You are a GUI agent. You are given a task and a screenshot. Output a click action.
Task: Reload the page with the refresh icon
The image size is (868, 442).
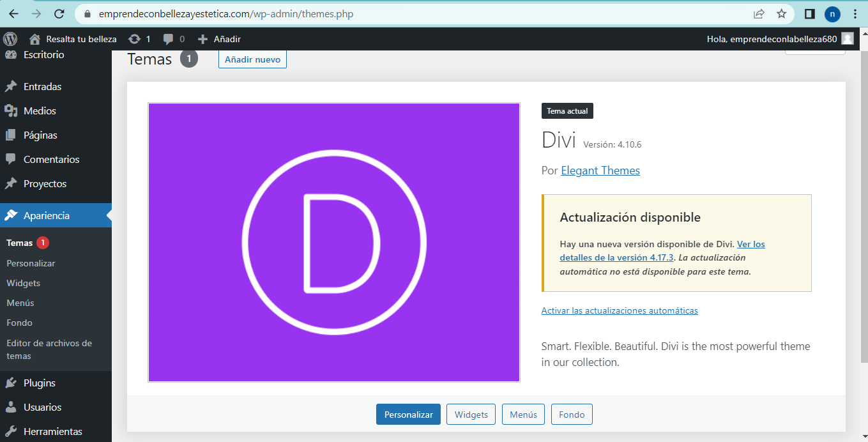click(x=59, y=13)
